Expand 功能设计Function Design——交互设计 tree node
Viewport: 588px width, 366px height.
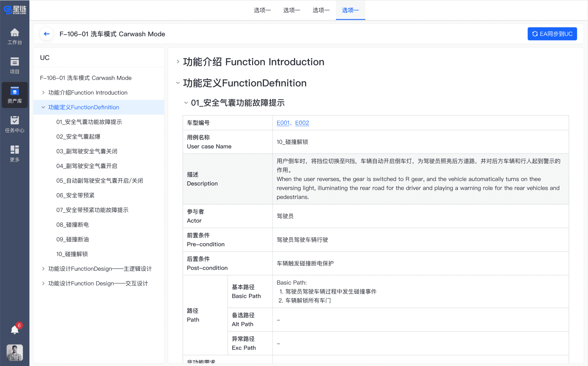click(x=43, y=283)
